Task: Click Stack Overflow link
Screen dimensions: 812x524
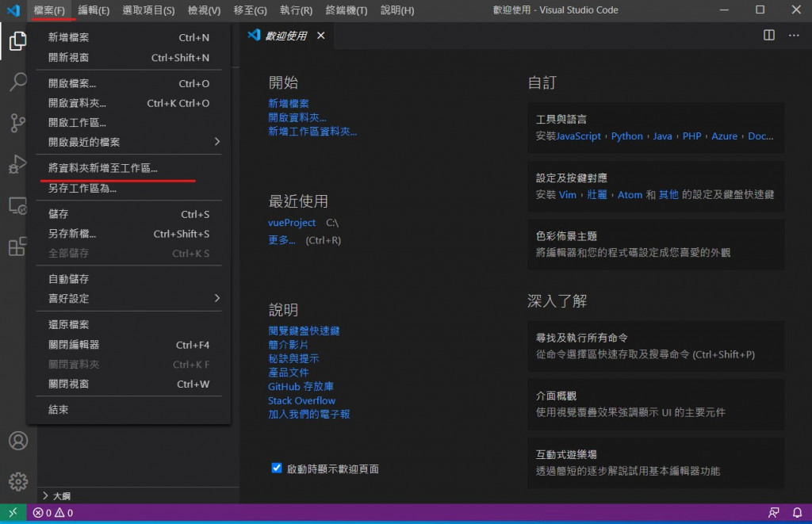Action: pos(301,400)
